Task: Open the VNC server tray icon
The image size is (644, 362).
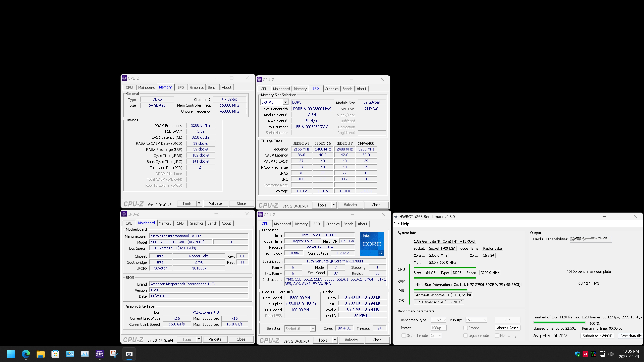Action: [594, 354]
